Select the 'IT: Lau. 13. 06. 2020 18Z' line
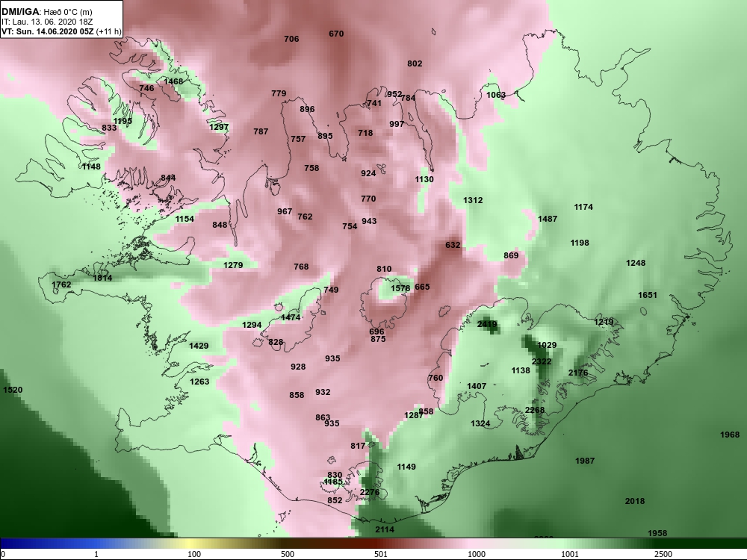747x560 pixels. pyautogui.click(x=47, y=22)
